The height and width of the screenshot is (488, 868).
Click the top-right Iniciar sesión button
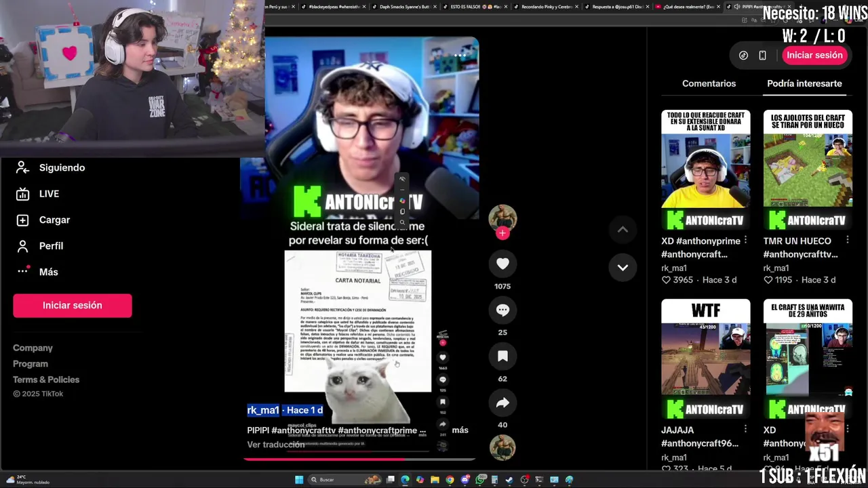(814, 56)
